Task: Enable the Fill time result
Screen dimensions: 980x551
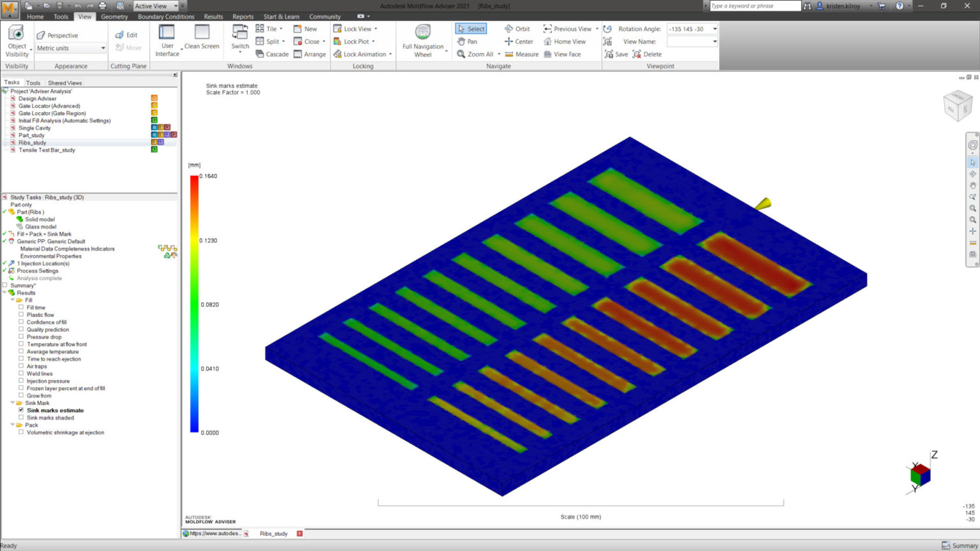Action: point(21,307)
